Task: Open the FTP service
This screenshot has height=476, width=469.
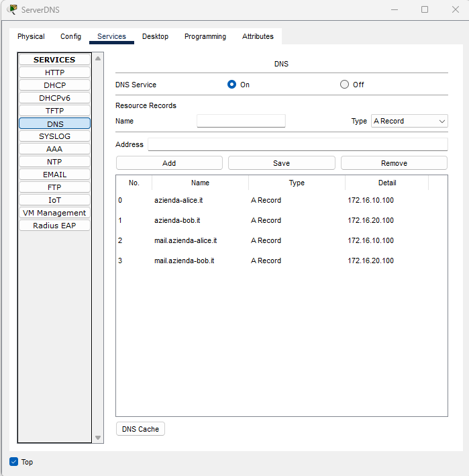Action: pos(54,187)
